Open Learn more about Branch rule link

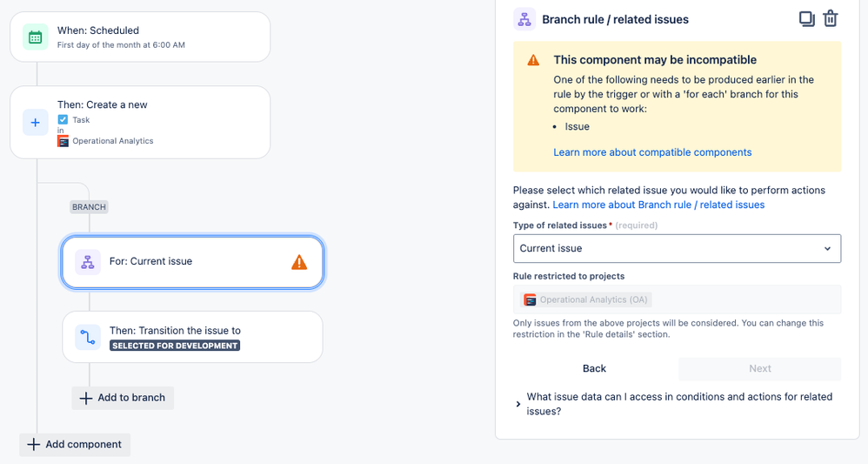coord(658,205)
